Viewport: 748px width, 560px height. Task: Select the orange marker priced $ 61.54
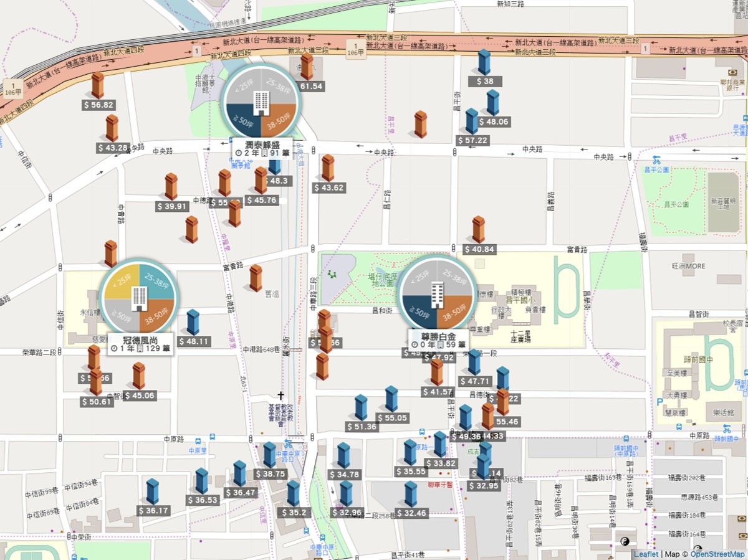click(x=307, y=67)
